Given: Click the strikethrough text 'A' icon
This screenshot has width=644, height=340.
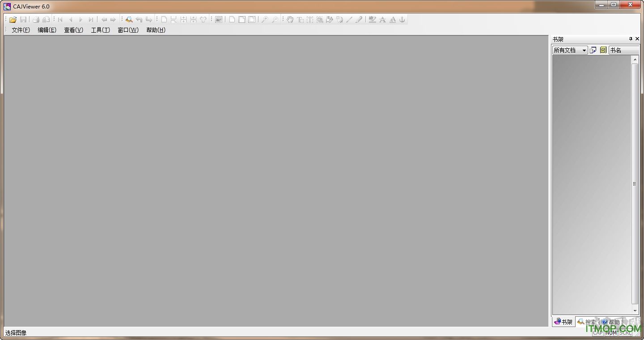Looking at the screenshot, I should pos(382,20).
